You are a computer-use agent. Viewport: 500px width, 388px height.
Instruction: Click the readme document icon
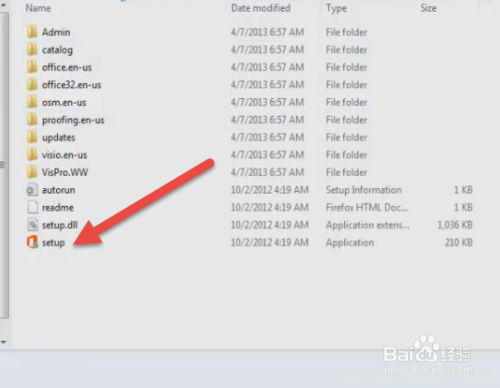pyautogui.click(x=32, y=207)
